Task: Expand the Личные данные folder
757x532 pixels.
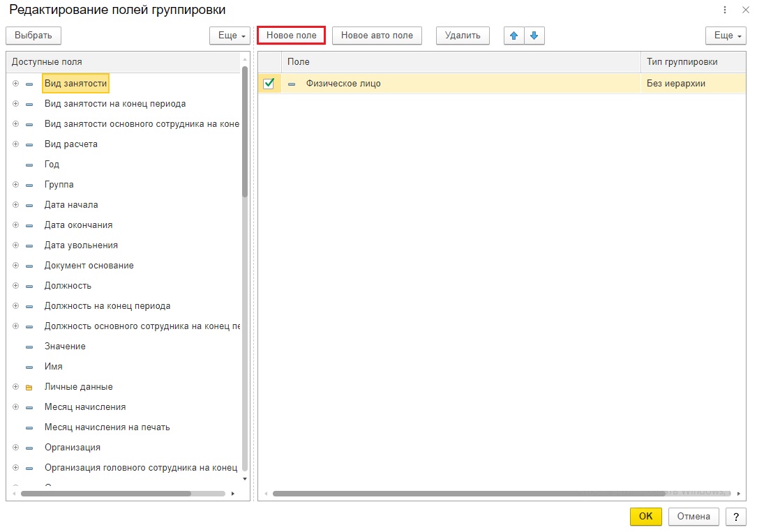Action: (15, 387)
